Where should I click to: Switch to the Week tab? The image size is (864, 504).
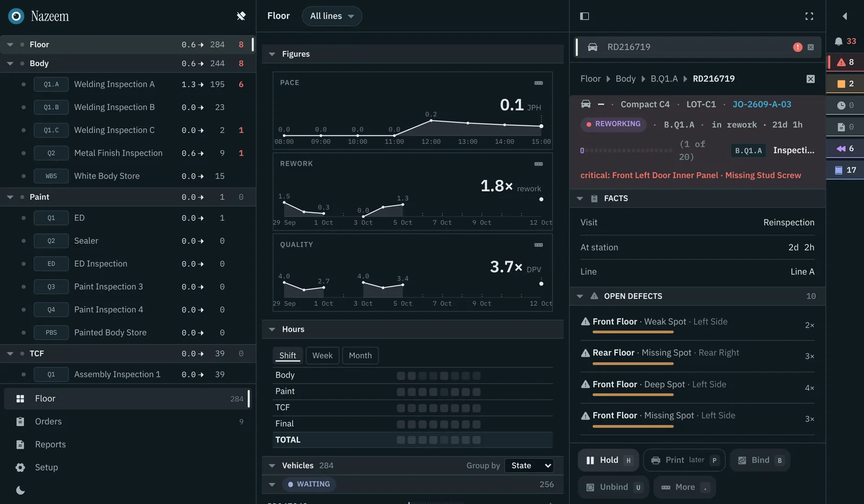pyautogui.click(x=322, y=356)
